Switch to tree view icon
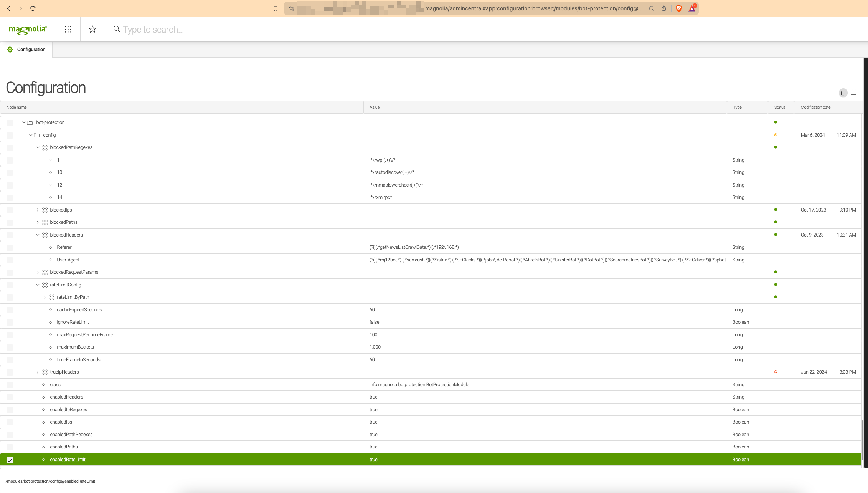 [843, 93]
